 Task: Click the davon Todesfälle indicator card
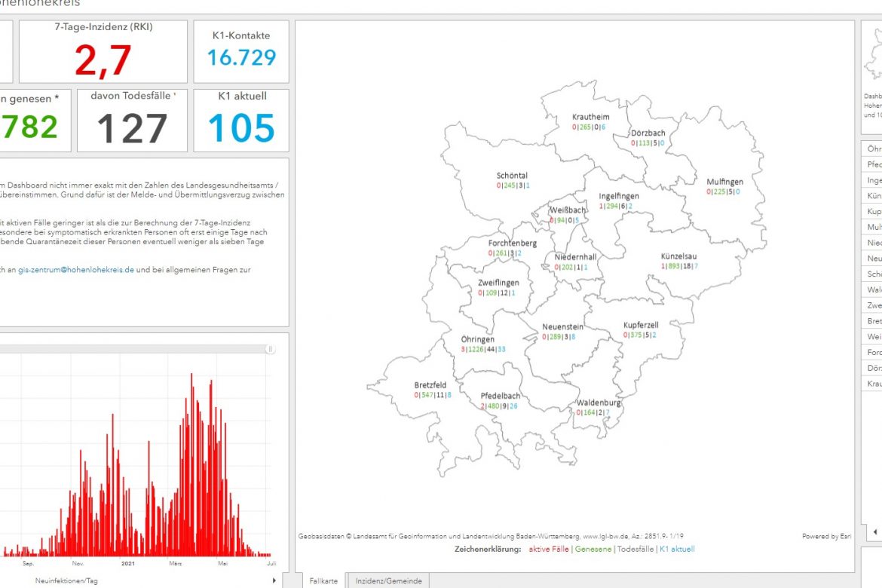(132, 121)
